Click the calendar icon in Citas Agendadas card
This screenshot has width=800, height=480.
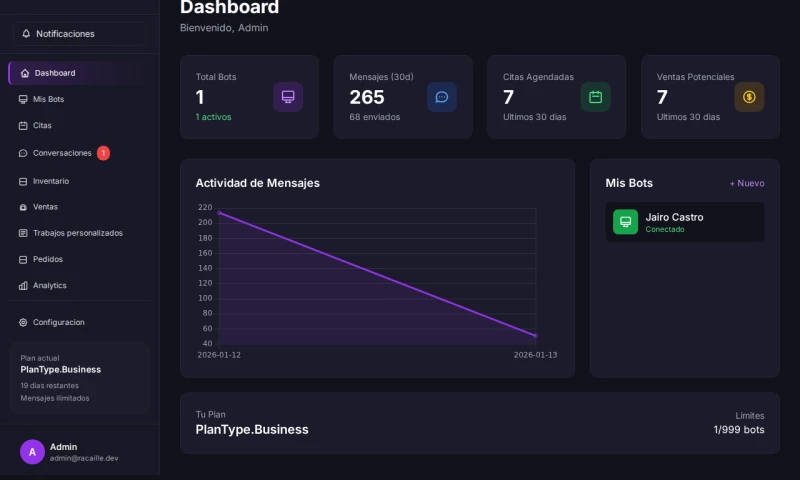[595, 97]
